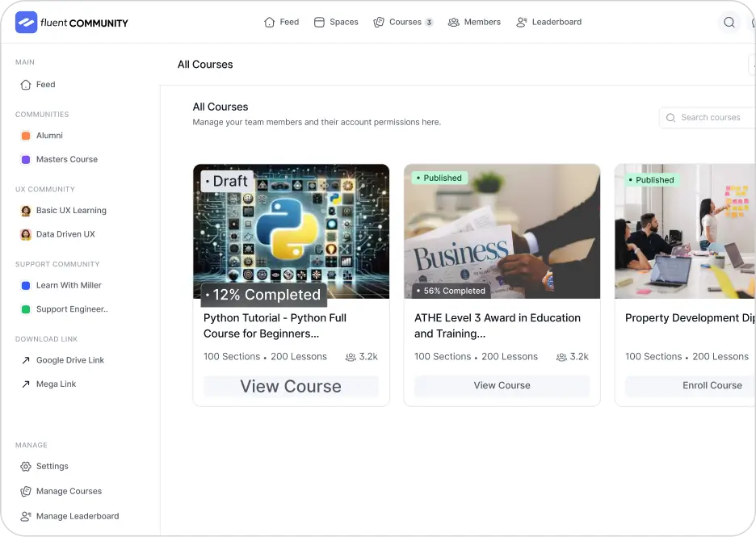Click the green Support Engineer icon
Viewport: 756px width, 537px height.
26,309
